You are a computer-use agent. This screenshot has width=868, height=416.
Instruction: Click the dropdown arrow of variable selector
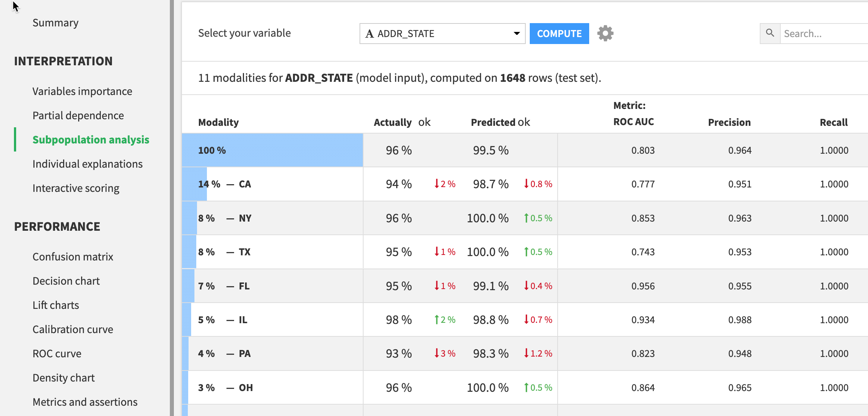coord(517,33)
